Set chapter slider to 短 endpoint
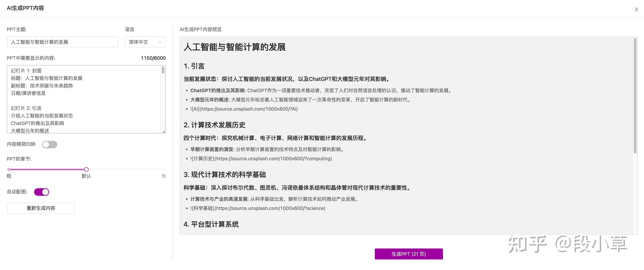The height and width of the screenshot is (270, 644). coord(9,170)
